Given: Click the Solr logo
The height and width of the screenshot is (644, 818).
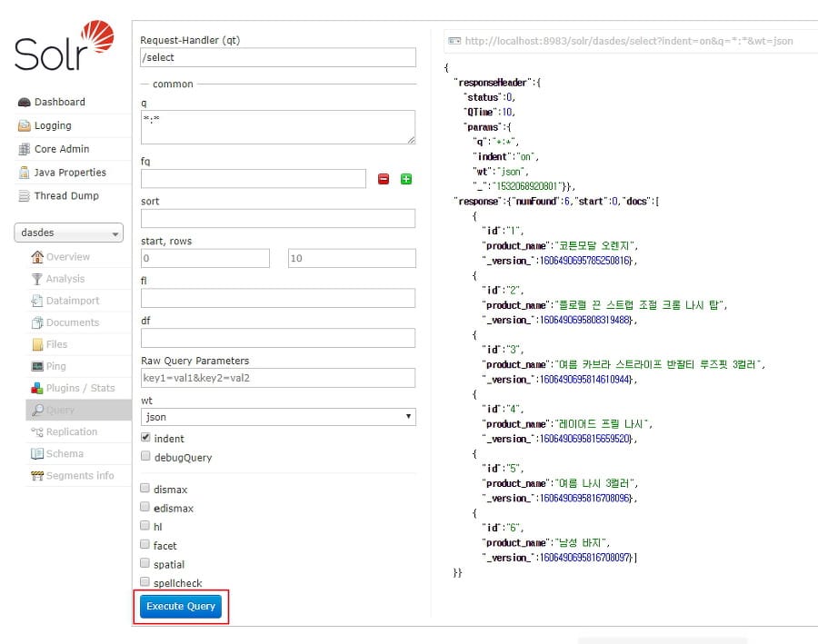Looking at the screenshot, I should [x=65, y=48].
